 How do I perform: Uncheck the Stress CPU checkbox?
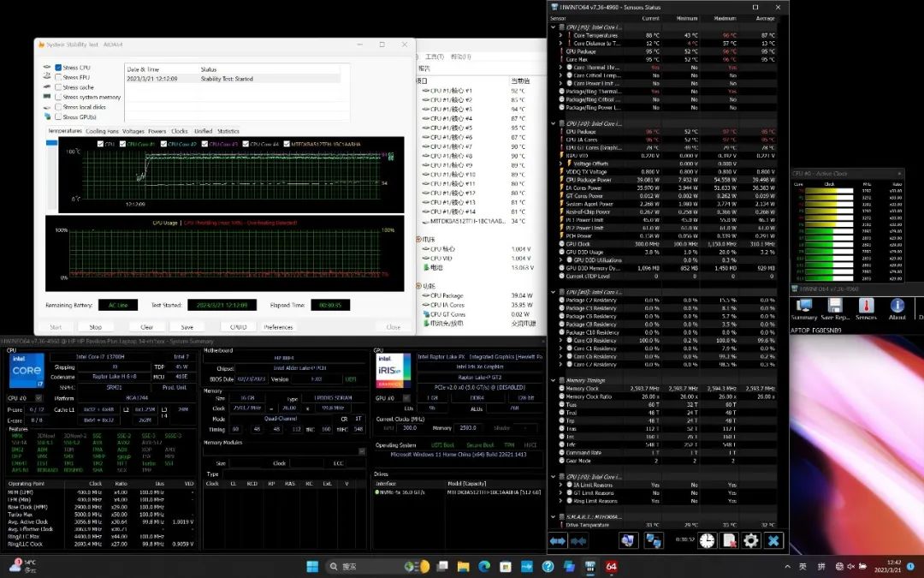click(58, 68)
